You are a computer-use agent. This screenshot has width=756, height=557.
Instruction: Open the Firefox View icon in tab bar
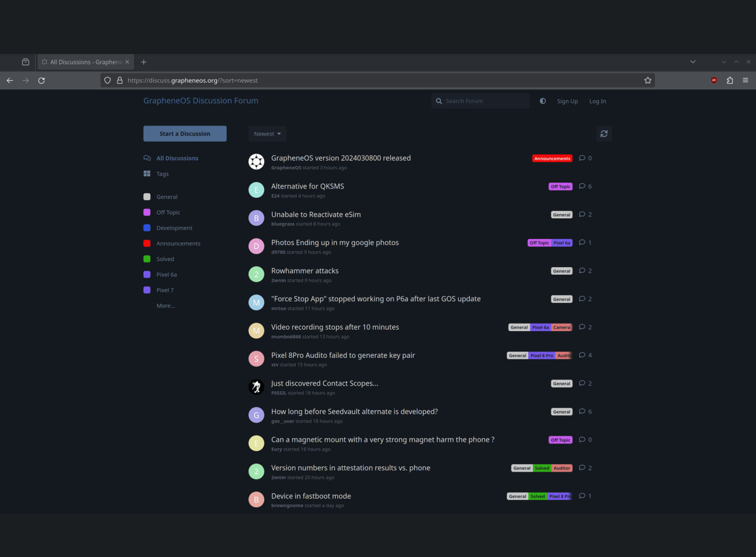(x=26, y=62)
